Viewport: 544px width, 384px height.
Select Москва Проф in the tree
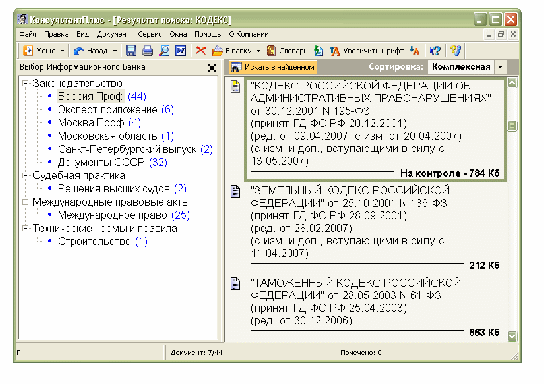pos(99,122)
